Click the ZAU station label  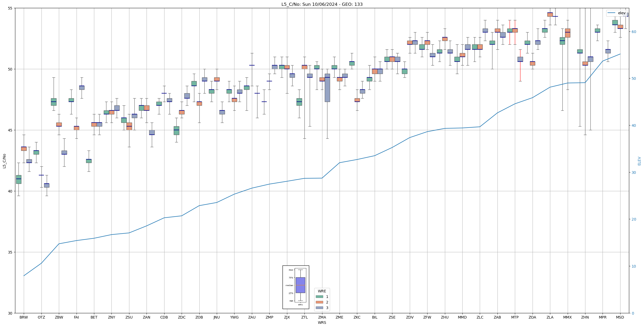tap(252, 317)
